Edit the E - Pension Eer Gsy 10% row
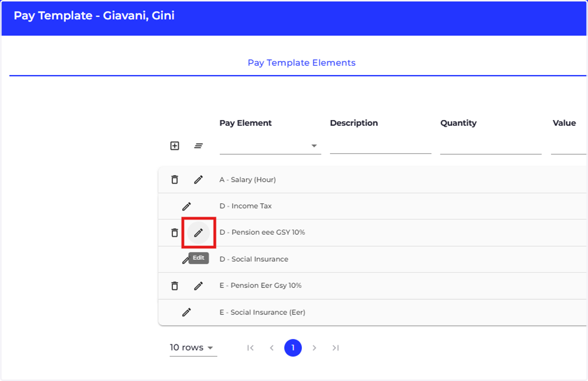 tap(198, 286)
